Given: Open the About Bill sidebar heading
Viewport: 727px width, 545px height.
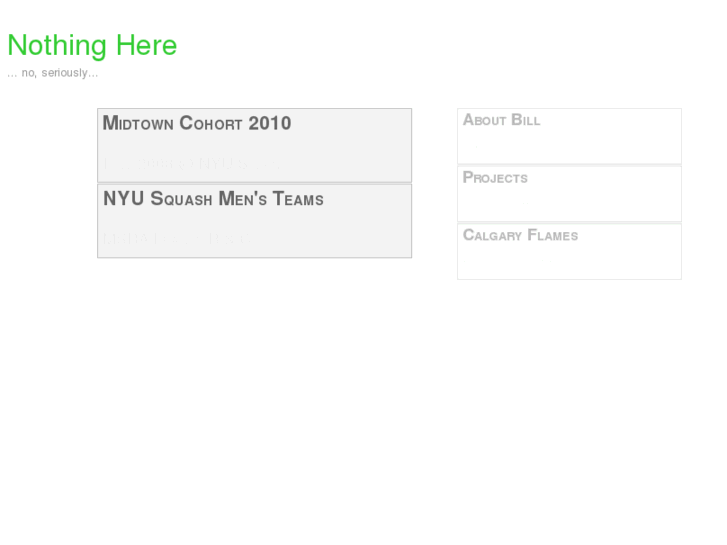Looking at the screenshot, I should pos(501,120).
